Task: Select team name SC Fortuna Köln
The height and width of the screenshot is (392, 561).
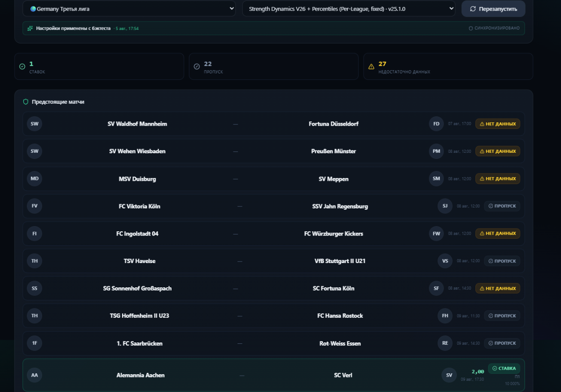Action: 334,289
